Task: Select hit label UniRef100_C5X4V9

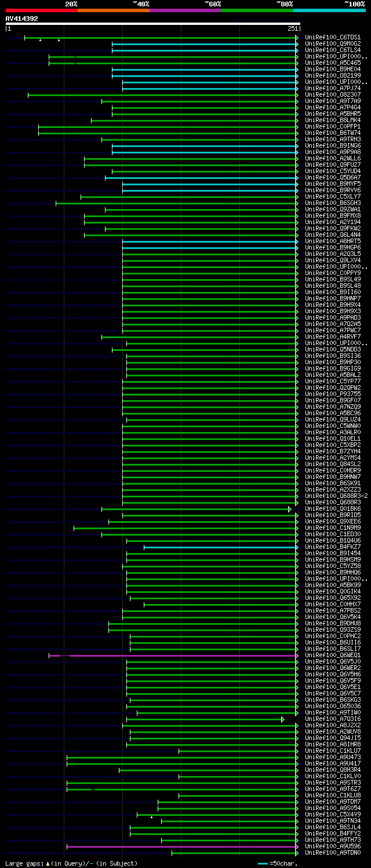Action: point(333,815)
